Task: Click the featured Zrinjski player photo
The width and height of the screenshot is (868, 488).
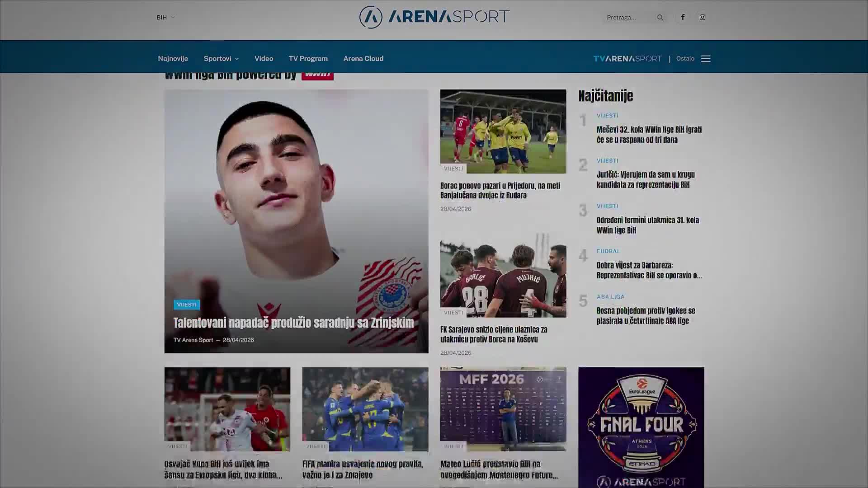Action: 296,199
